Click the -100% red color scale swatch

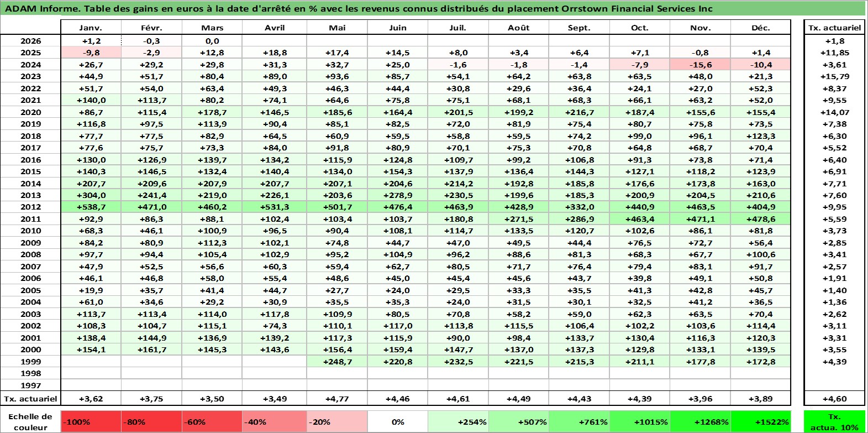[x=91, y=421]
